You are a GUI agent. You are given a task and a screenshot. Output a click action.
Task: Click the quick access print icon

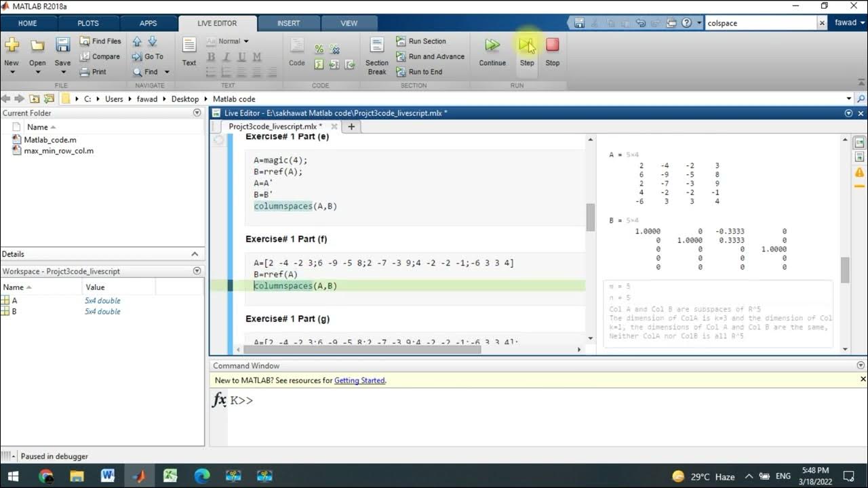pos(671,23)
